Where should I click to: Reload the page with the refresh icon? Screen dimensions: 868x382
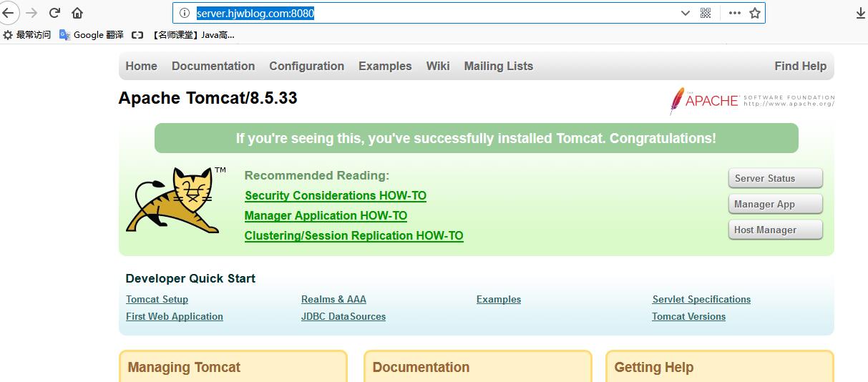point(54,13)
